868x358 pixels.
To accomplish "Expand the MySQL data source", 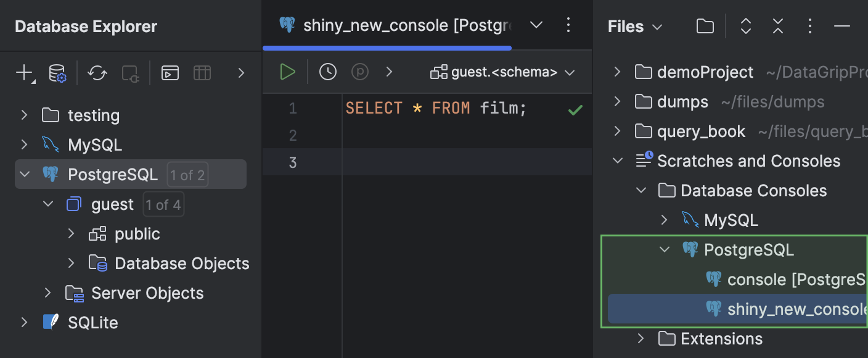I will [x=23, y=144].
